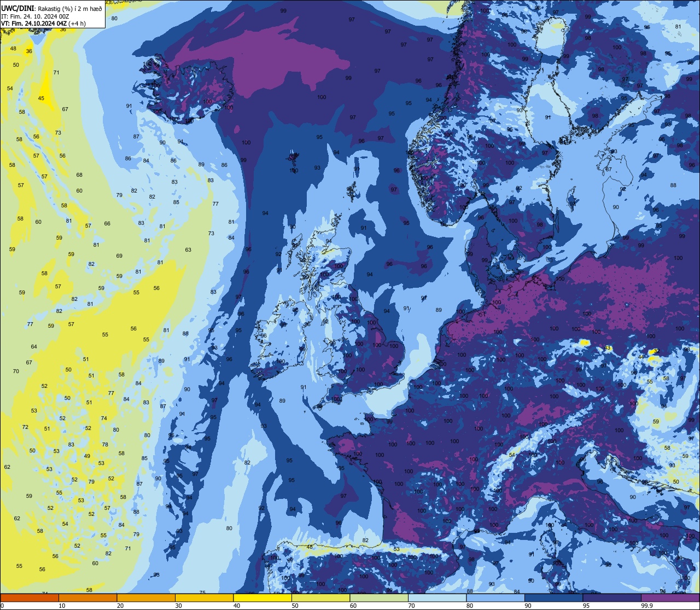Click the 20–30 legend color swatch
Image resolution: width=700 pixels, height=610 pixels.
tap(146, 597)
